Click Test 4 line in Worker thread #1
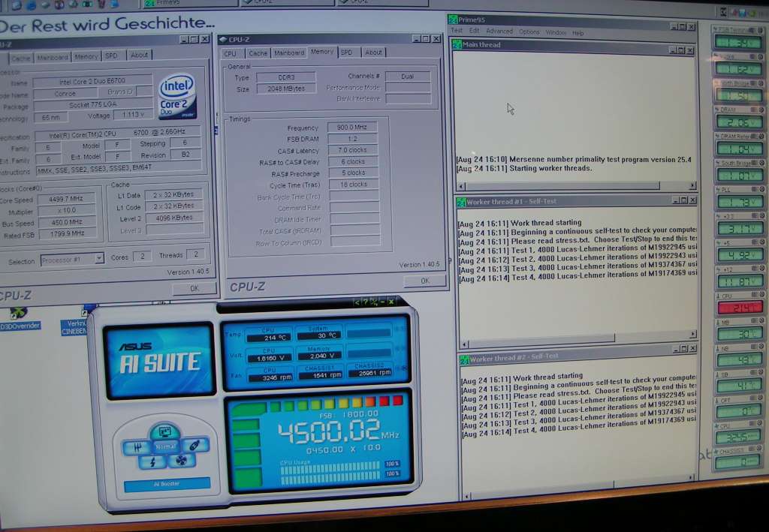This screenshot has width=769, height=532. click(578, 276)
